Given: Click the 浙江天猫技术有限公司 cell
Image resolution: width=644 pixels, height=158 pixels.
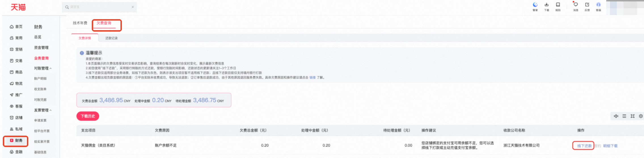Looking at the screenshot, I should [x=521, y=145].
